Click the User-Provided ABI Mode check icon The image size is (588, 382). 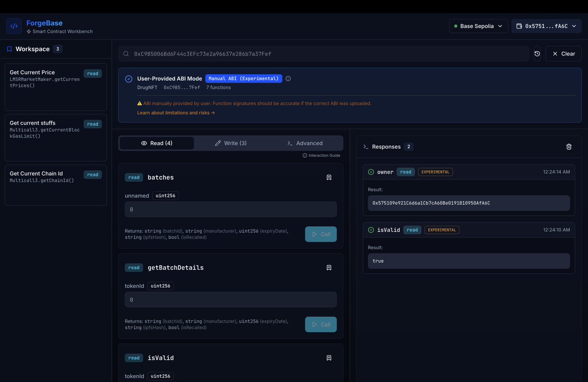click(128, 79)
